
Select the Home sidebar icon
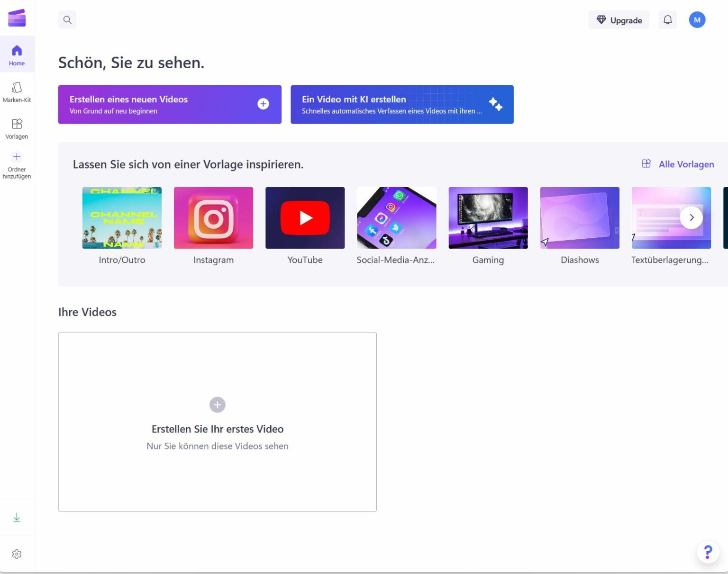[x=17, y=54]
